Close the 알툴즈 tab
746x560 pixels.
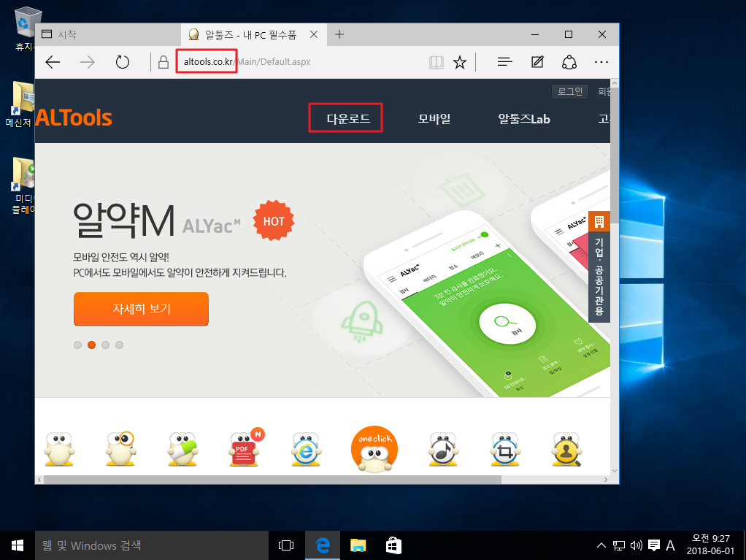click(314, 34)
